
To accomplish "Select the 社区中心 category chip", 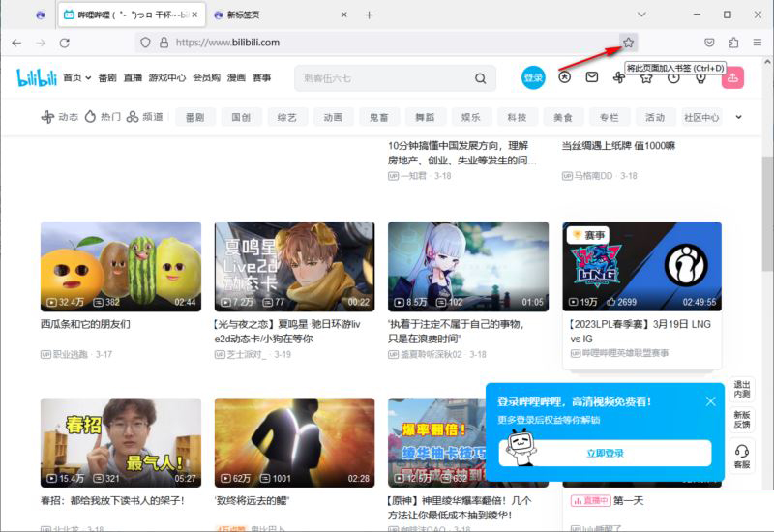I will tap(701, 117).
